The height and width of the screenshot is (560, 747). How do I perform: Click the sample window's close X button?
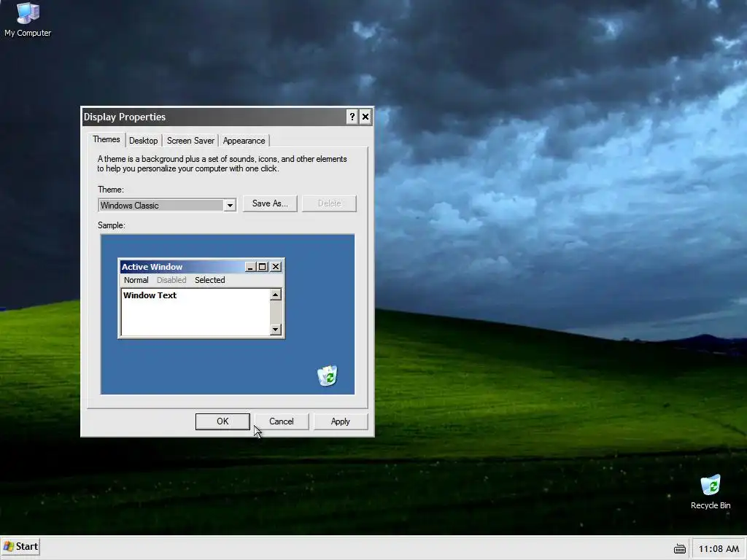[x=276, y=267]
